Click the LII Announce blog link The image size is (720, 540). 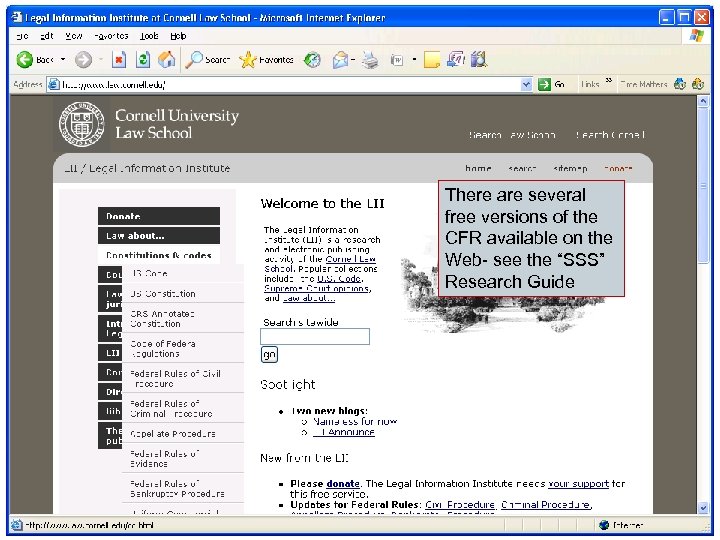[x=344, y=432]
